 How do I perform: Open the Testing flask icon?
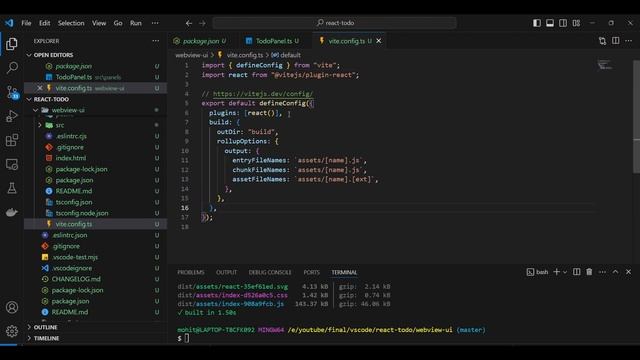(12, 188)
